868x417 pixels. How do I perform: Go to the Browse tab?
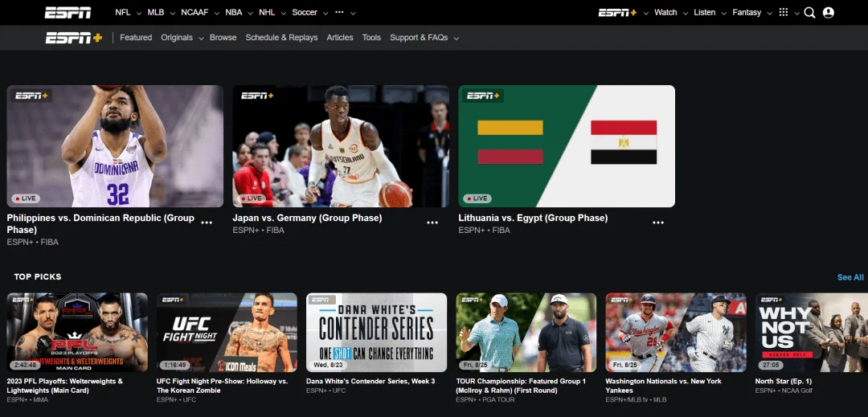pos(223,38)
